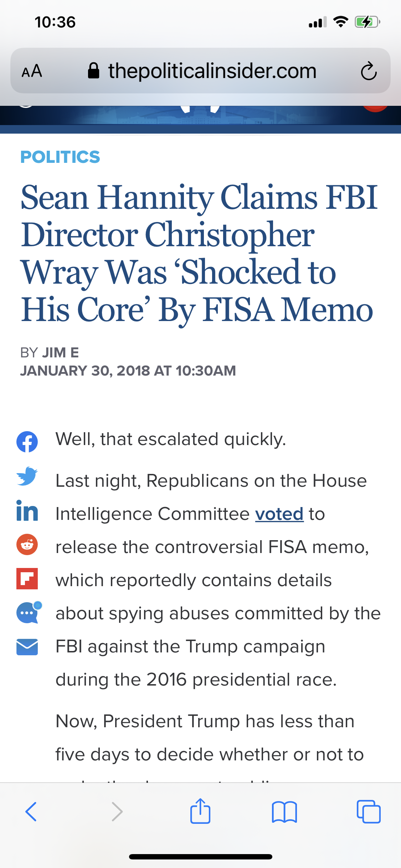The image size is (401, 868).
Task: Show all open tabs in Safari
Action: (369, 812)
